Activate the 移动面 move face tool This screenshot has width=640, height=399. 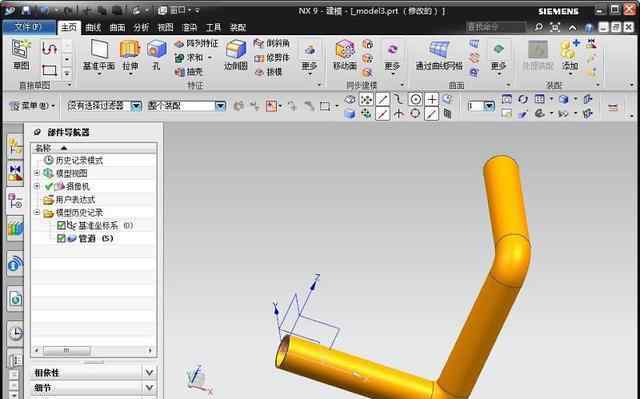click(x=345, y=50)
